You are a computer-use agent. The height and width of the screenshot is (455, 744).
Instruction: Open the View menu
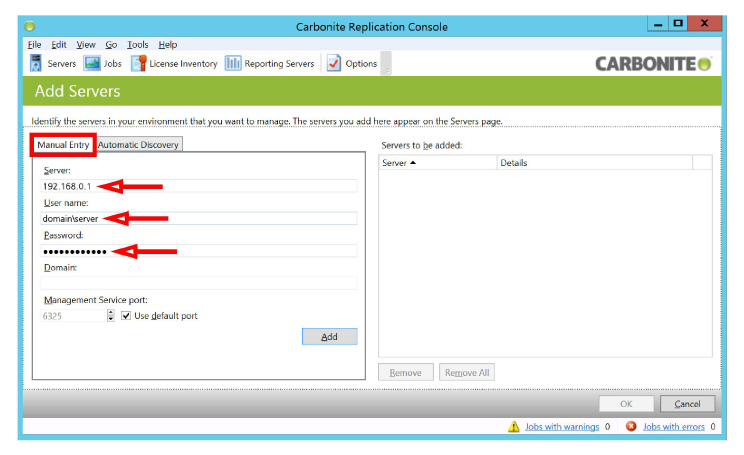[86, 45]
